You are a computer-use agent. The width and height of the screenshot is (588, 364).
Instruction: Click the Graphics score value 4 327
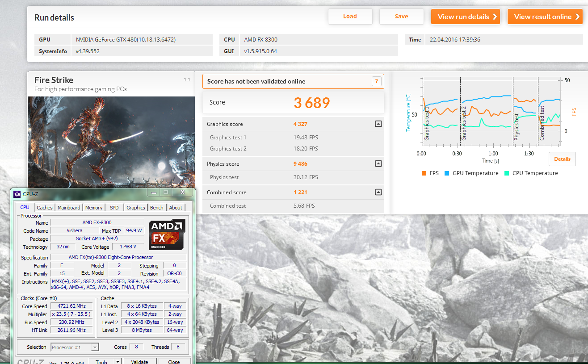(300, 124)
